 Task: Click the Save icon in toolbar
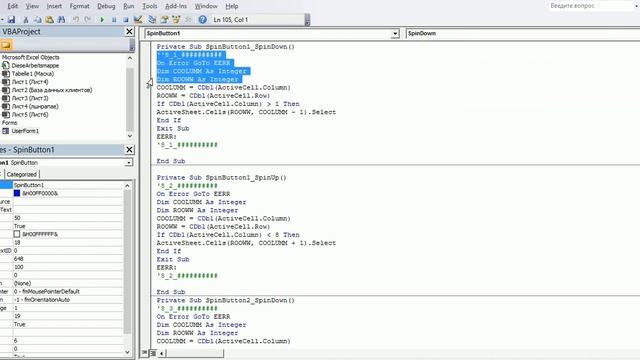tap(11, 20)
